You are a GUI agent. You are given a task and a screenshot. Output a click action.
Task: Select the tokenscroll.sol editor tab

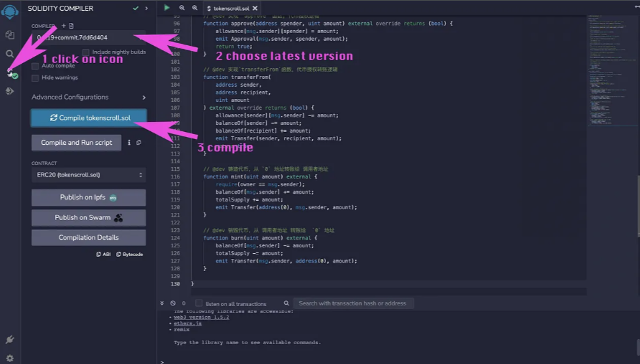(231, 8)
